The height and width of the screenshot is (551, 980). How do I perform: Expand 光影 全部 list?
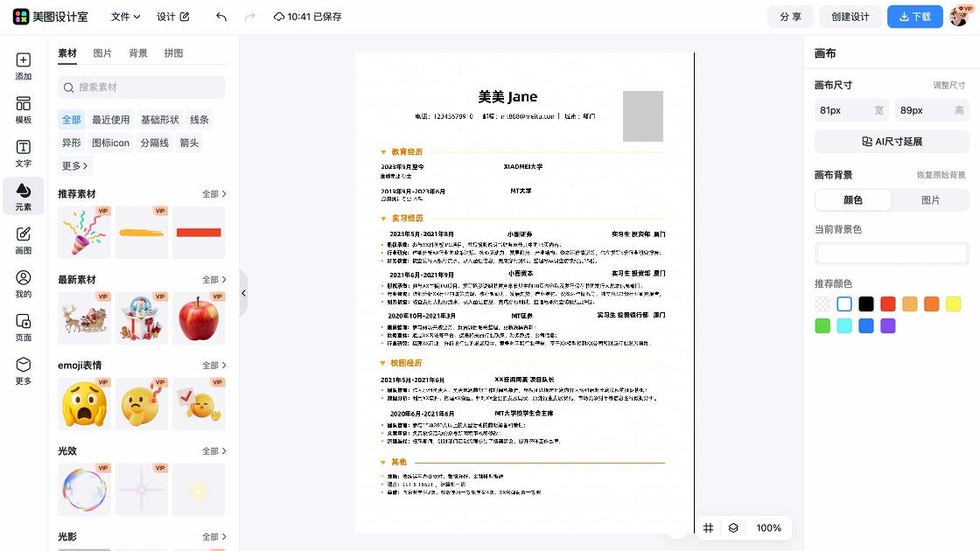click(x=214, y=537)
